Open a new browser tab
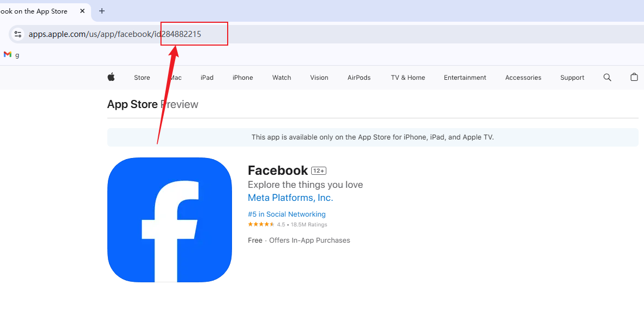 pos(102,11)
